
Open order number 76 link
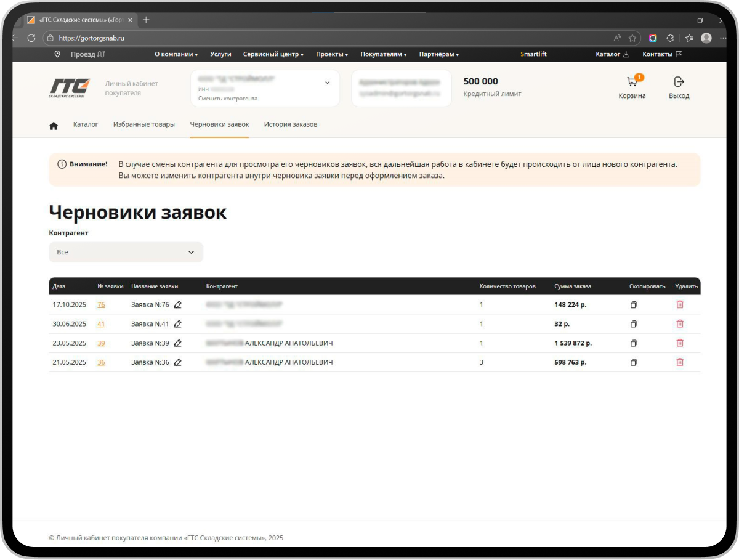pyautogui.click(x=101, y=304)
